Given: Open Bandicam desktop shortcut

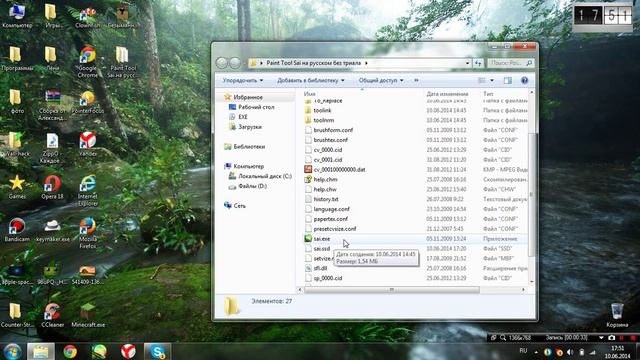Looking at the screenshot, I should [17, 230].
